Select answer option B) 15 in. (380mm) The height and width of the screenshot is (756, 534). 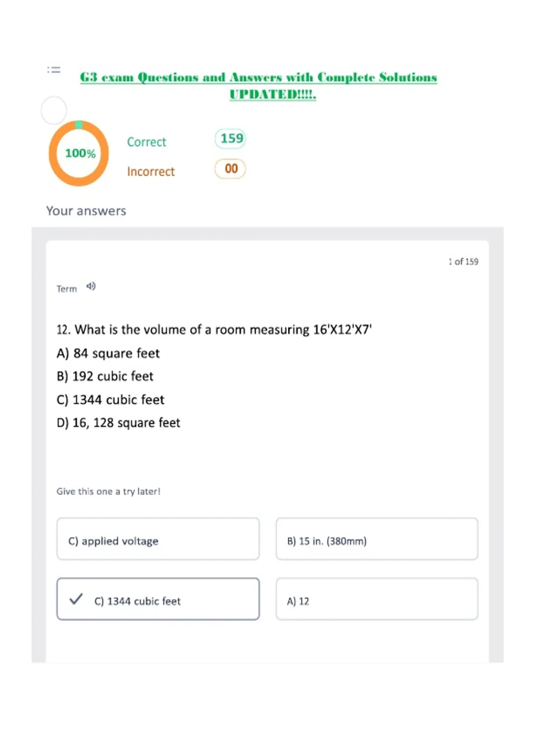point(377,539)
